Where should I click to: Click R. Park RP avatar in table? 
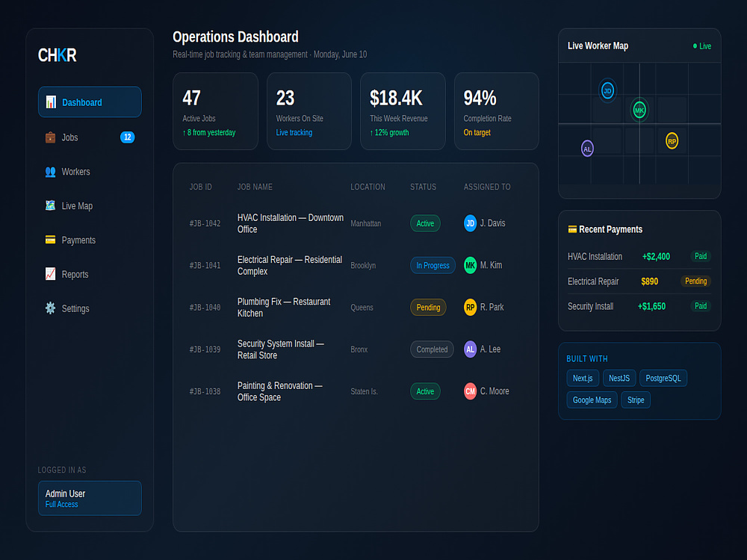470,307
